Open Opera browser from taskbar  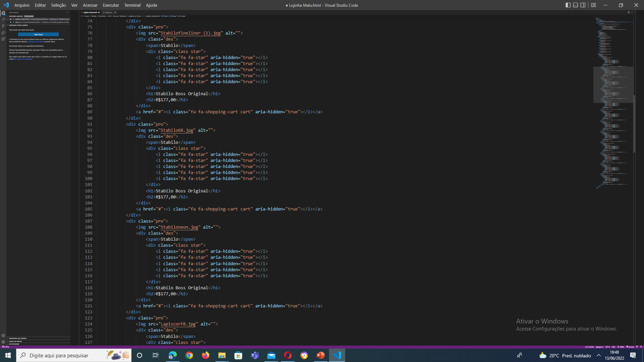coord(288,355)
